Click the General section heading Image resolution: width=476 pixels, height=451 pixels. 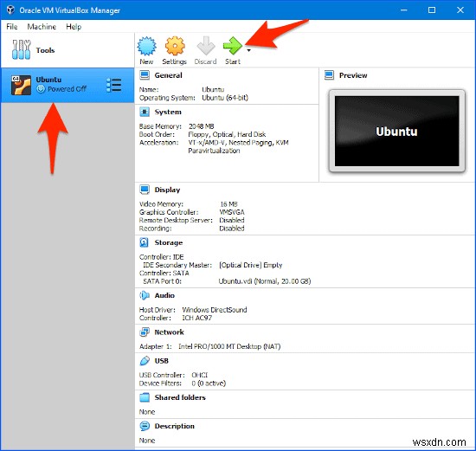(168, 75)
